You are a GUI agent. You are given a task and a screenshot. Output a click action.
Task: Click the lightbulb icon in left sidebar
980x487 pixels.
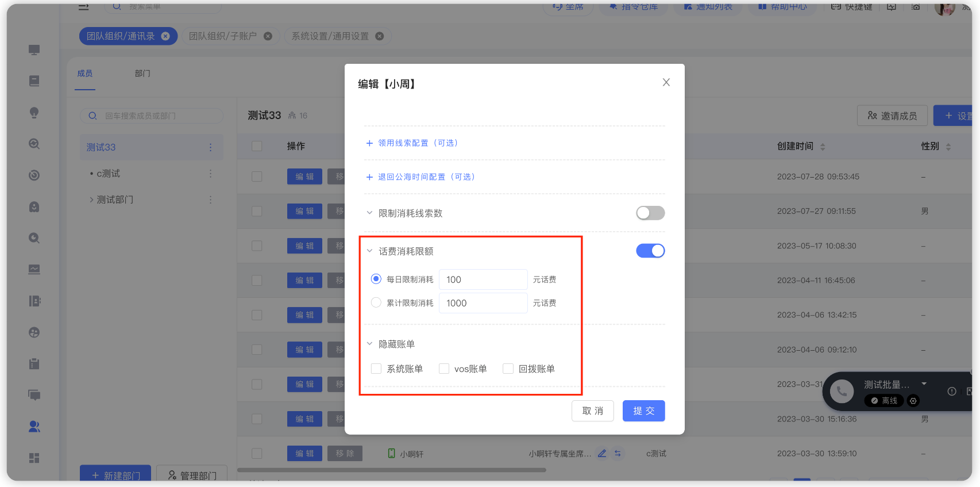[x=34, y=113]
